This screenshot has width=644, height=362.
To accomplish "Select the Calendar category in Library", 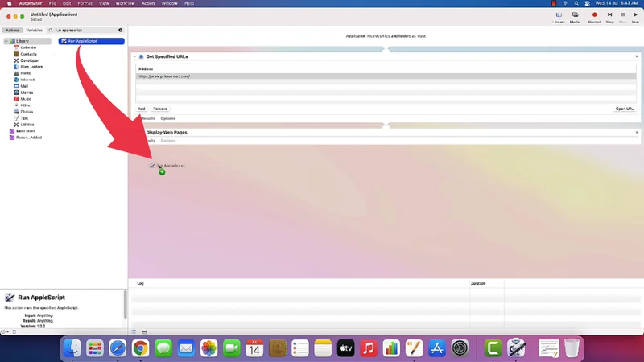I will 27,47.
